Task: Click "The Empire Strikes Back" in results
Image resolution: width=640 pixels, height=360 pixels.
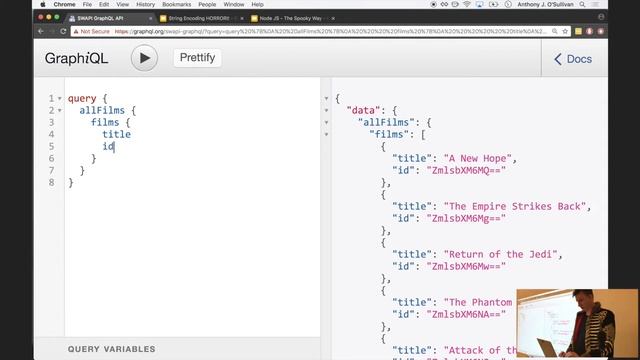Action: (515, 207)
